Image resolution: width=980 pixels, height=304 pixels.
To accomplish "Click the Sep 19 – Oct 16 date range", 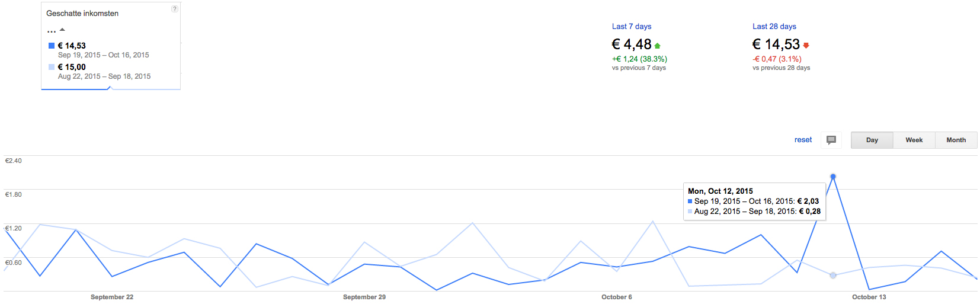I will [x=104, y=55].
